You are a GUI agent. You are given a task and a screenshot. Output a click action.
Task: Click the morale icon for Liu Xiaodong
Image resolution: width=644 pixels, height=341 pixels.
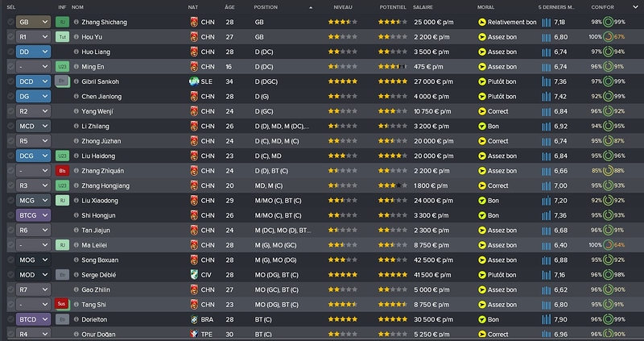click(481, 201)
